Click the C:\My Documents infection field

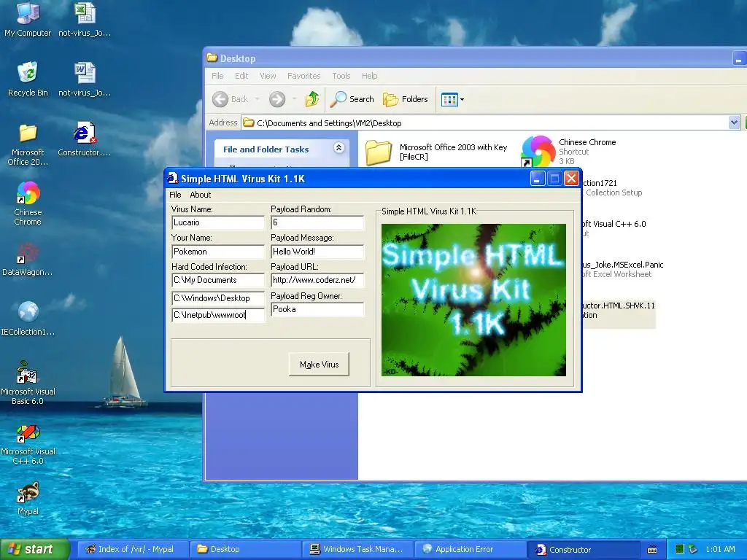point(217,280)
